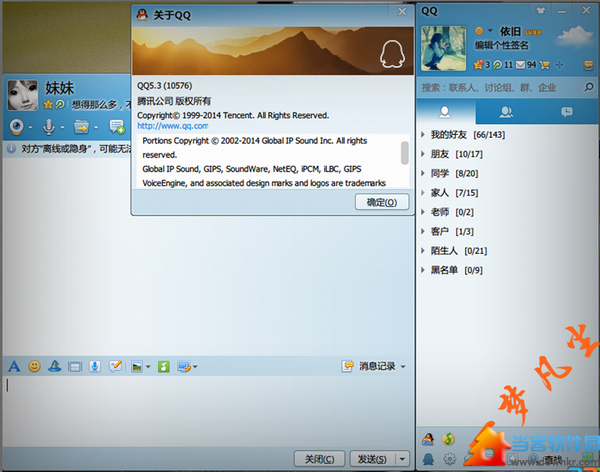The image size is (600, 472).
Task: Open the message box icon at panel right edge
Action: pyautogui.click(x=588, y=65)
